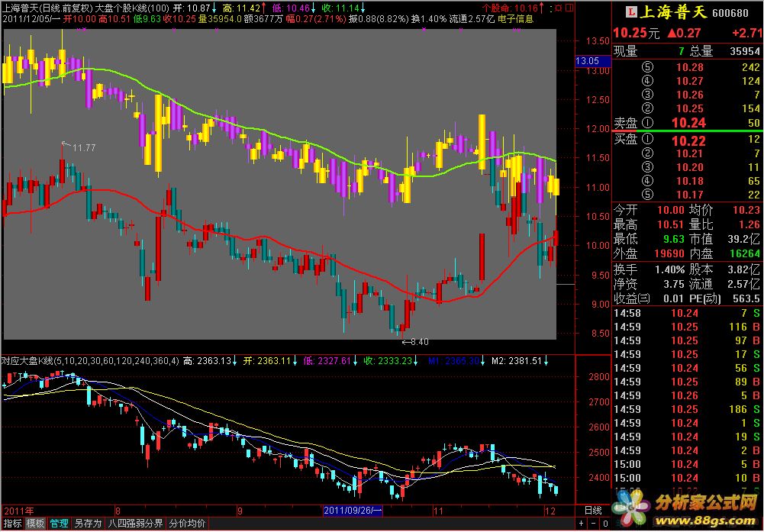The height and width of the screenshot is (532, 764).
Task: Select 买盘 ① price 10.22
Action: [688, 140]
